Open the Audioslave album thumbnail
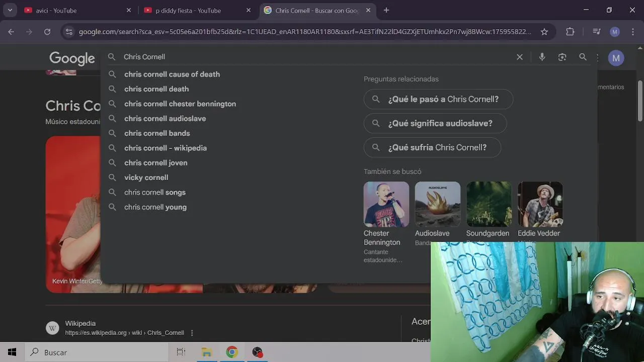Screen dimensions: 644x362 point(438,204)
